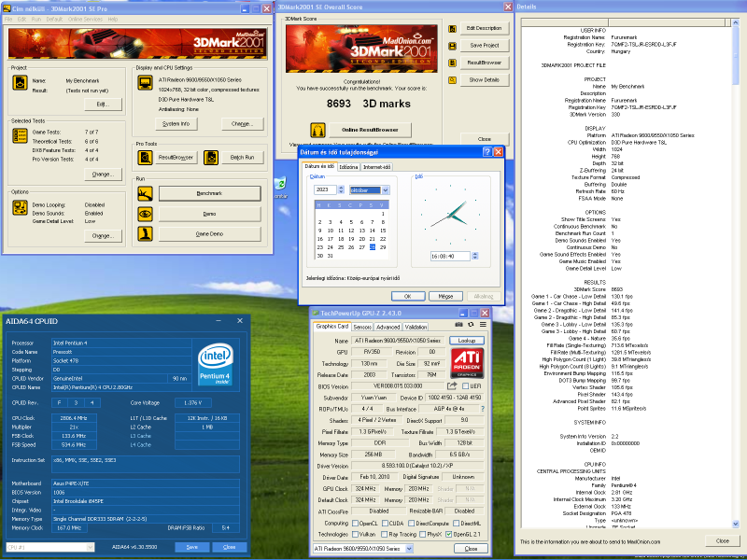
Task: Open the CPU #1 dropdown in AIDA64 CPUID
Action: point(90,547)
